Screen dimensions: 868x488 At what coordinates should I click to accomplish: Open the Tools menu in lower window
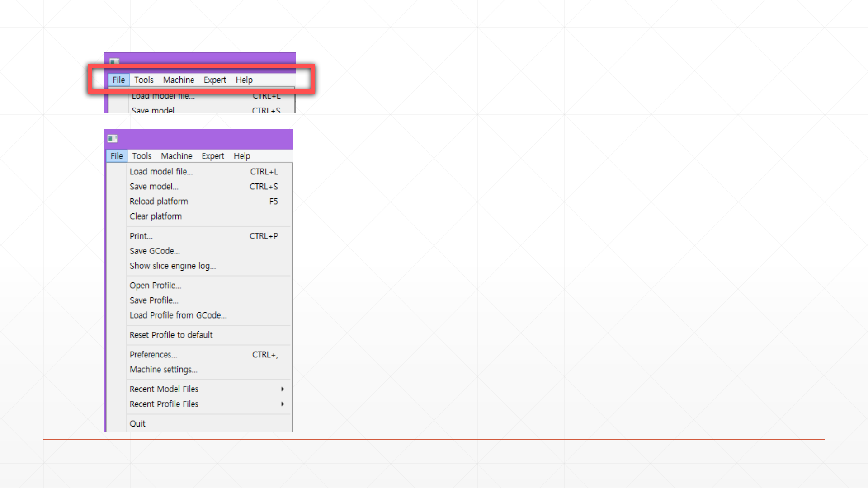pos(142,156)
